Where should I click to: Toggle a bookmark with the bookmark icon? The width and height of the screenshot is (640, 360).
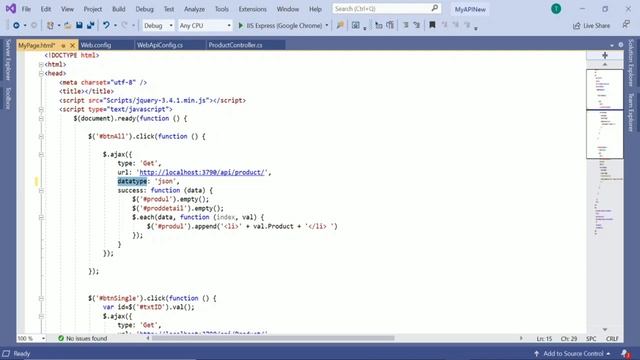point(432,25)
